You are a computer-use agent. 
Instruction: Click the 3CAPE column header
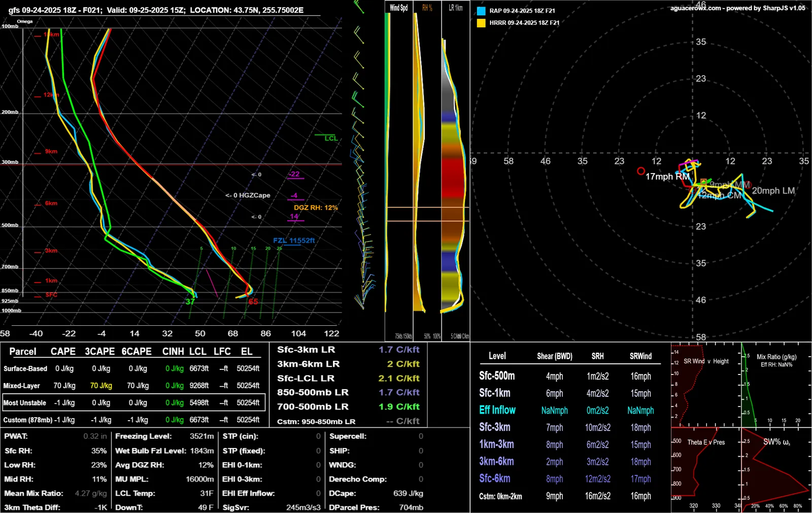click(x=99, y=352)
